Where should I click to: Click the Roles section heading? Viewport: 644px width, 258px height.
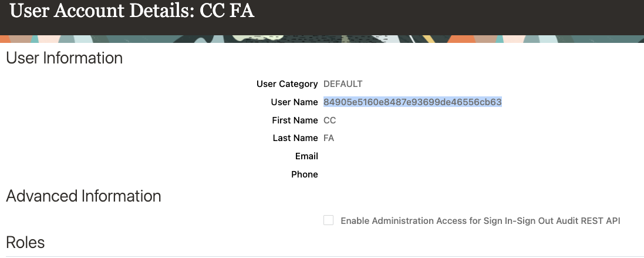[x=25, y=242]
